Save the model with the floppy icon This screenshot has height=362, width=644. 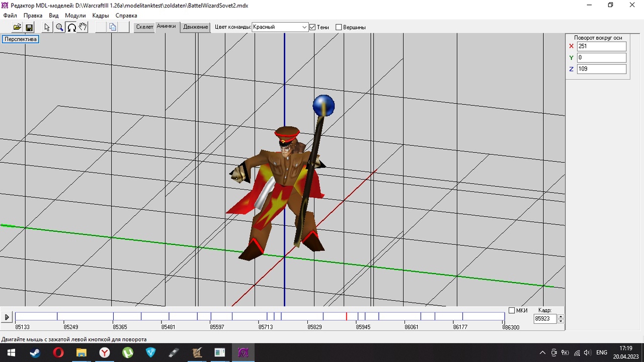click(x=29, y=27)
